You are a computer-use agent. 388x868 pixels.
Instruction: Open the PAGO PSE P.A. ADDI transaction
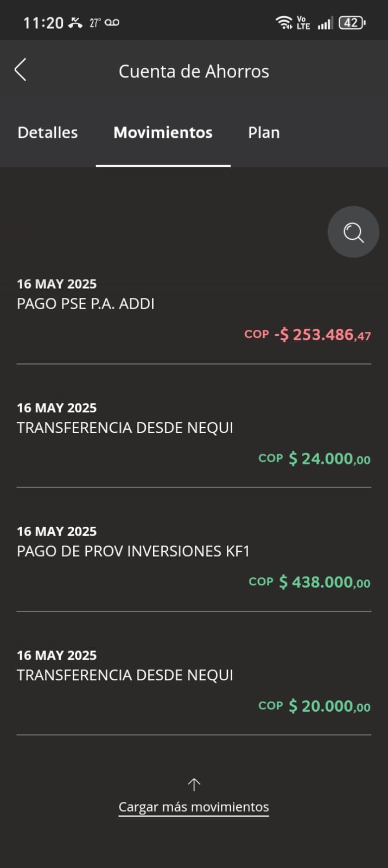click(86, 304)
